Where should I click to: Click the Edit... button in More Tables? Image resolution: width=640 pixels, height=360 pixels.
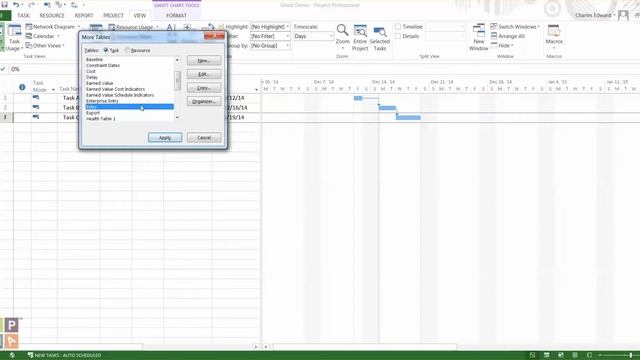pos(204,74)
